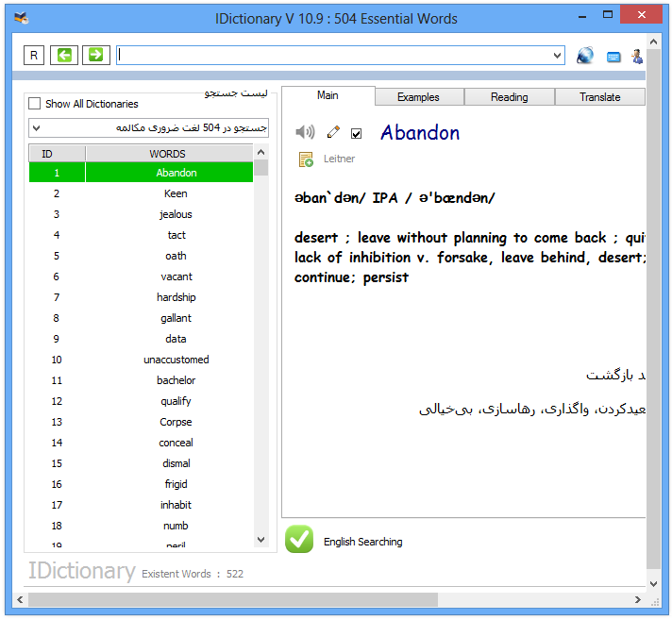
Task: Open the globe web search icon
Action: click(x=585, y=56)
